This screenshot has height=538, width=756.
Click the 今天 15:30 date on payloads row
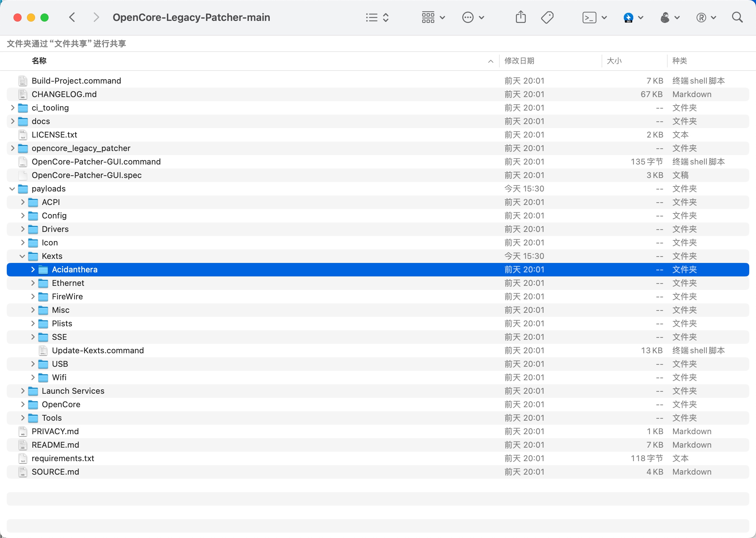click(x=524, y=189)
